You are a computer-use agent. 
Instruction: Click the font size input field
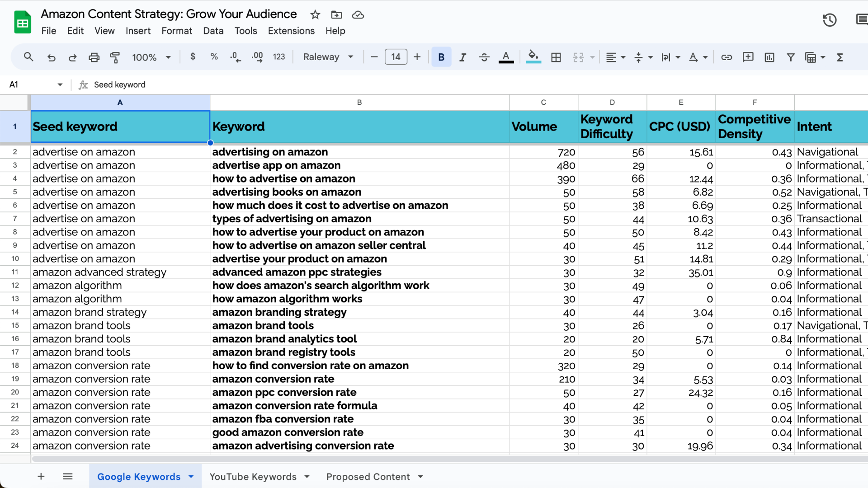pos(396,57)
